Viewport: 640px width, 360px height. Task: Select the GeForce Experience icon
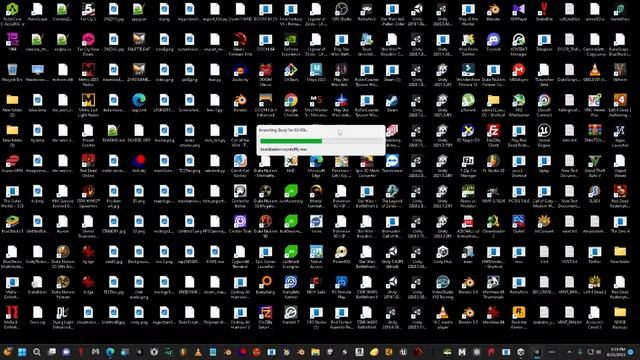point(291,42)
